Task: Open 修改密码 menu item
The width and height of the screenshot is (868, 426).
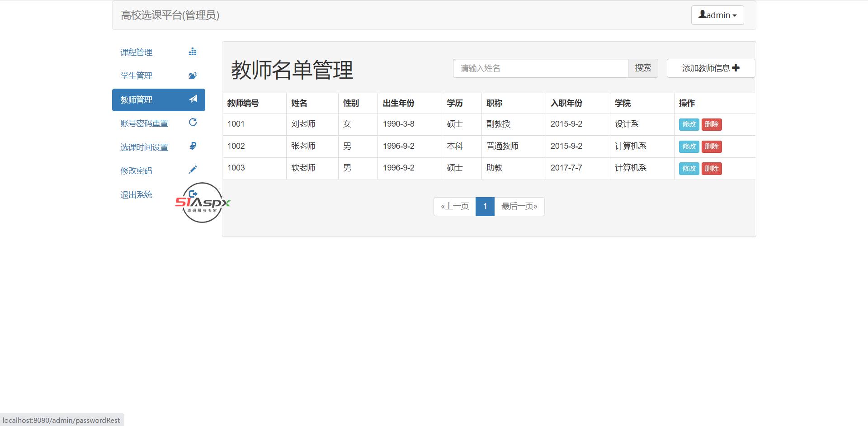Action: point(159,171)
